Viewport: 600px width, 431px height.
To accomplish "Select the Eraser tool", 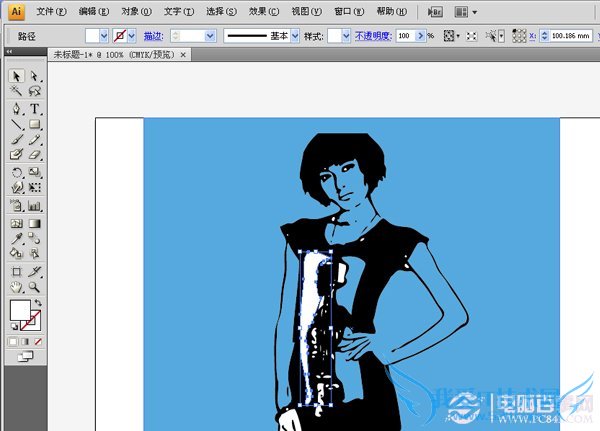I will point(34,154).
